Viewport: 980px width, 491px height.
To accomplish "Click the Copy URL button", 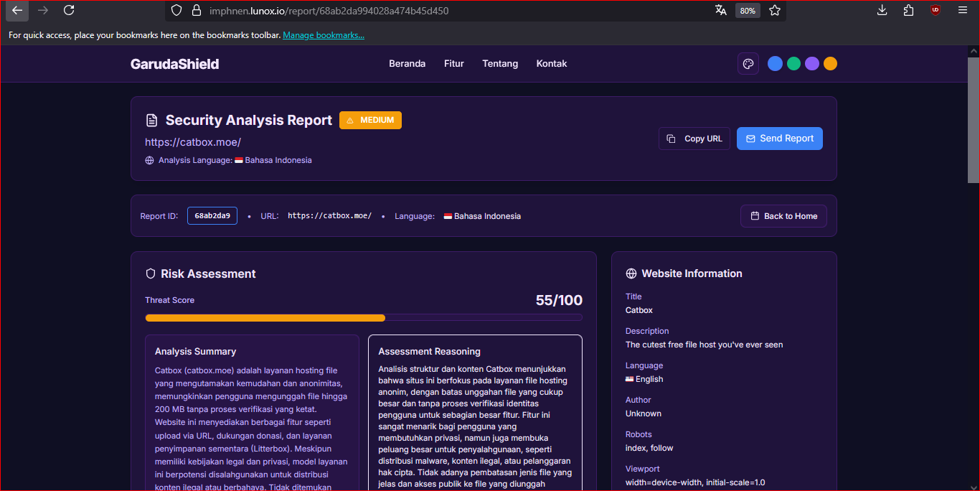I will [x=694, y=139].
